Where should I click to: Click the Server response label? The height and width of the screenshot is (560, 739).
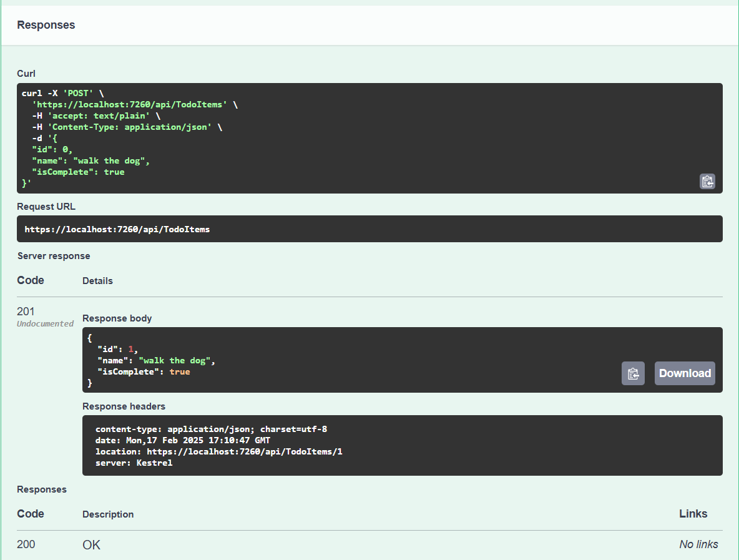tap(54, 256)
